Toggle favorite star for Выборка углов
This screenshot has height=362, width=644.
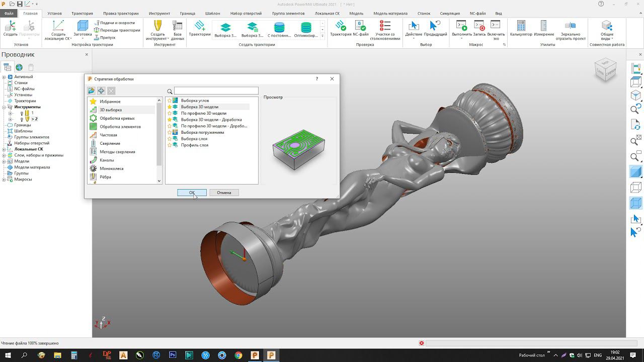click(x=170, y=101)
